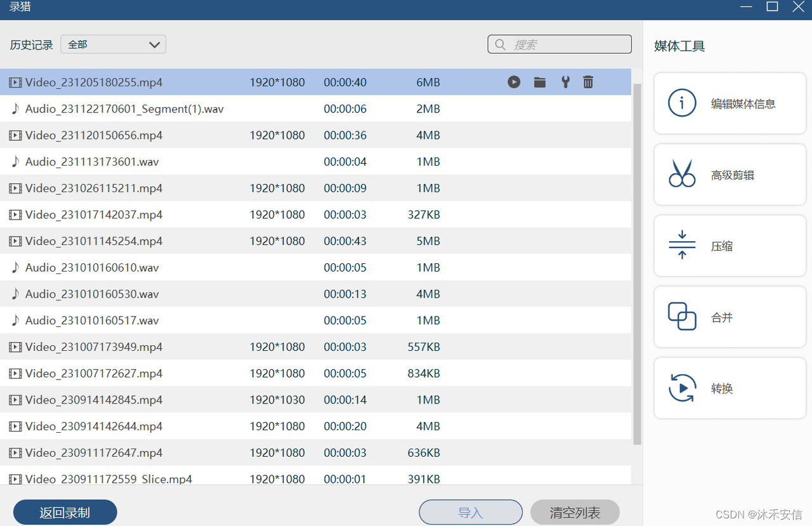Image resolution: width=812 pixels, height=526 pixels.
Task: Open the 转换 tool label
Action: point(722,388)
